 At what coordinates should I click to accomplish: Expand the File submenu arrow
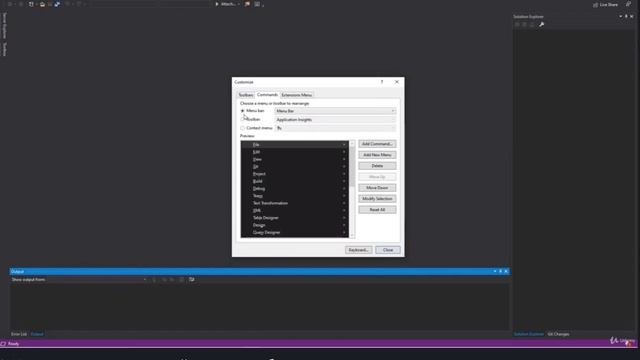pos(344,144)
